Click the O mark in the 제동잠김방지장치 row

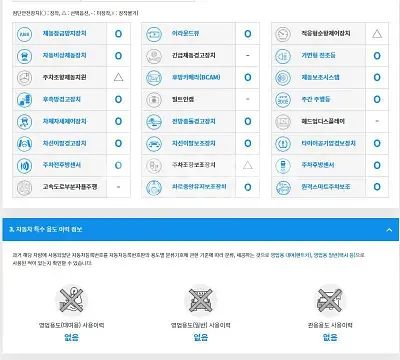118,34
